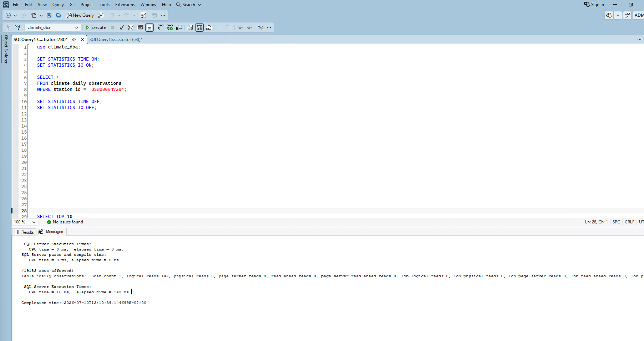Create a New Query

click(80, 15)
